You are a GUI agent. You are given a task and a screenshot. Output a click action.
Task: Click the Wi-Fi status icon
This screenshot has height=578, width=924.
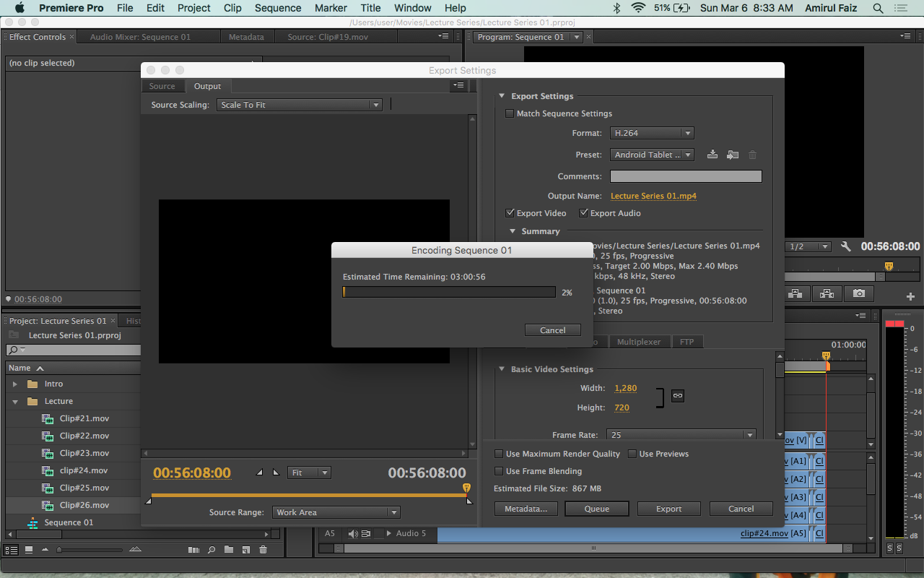click(638, 8)
